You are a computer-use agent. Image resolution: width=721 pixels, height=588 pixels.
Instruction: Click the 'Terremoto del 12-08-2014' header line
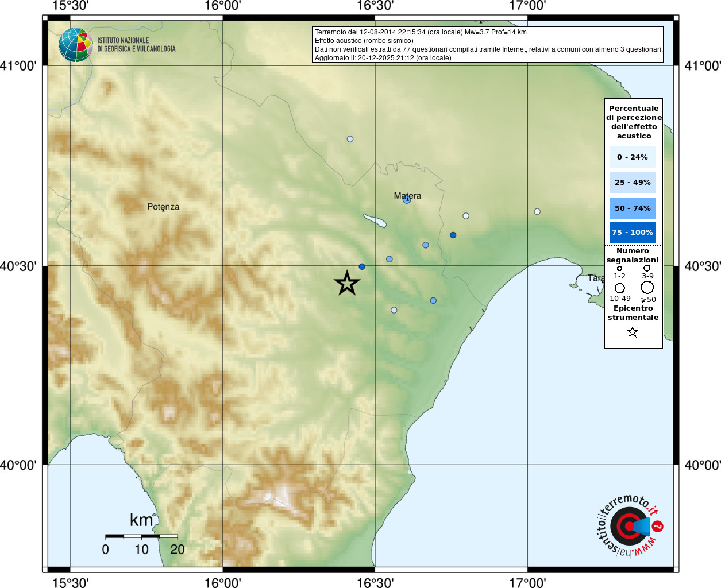tap(421, 32)
